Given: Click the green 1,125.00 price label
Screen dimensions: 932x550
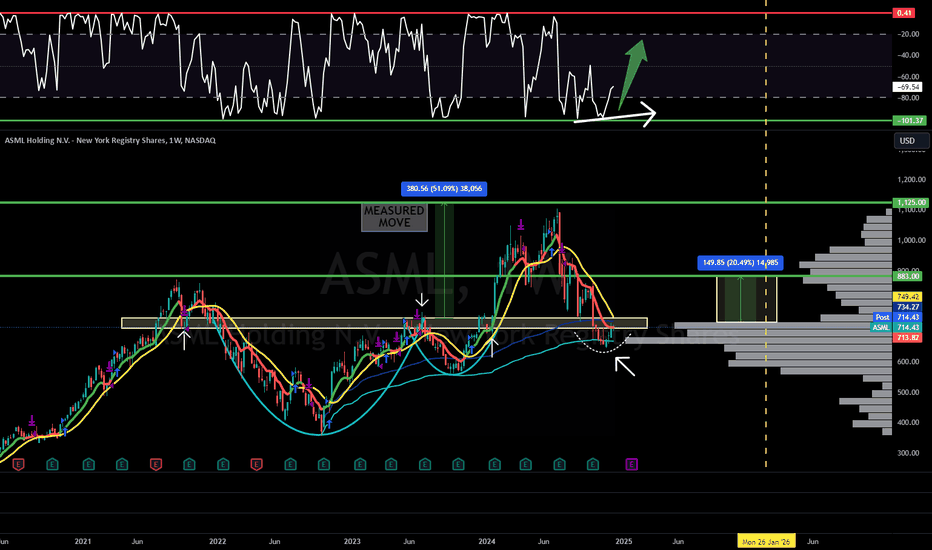Looking at the screenshot, I should [911, 203].
